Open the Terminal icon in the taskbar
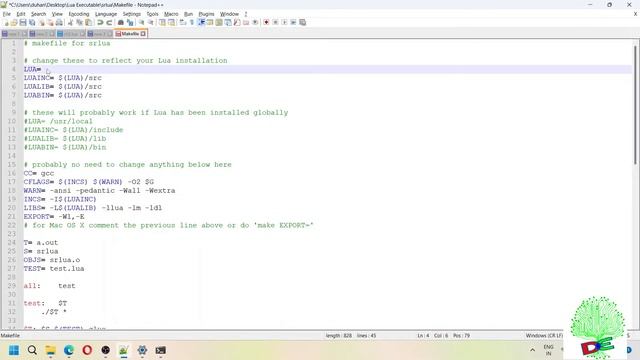 [160, 350]
